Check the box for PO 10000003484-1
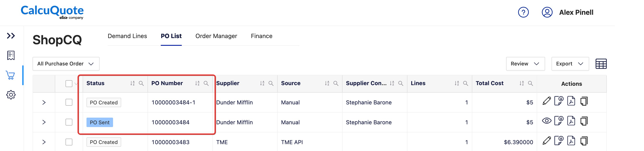The image size is (644, 151). 69,102
